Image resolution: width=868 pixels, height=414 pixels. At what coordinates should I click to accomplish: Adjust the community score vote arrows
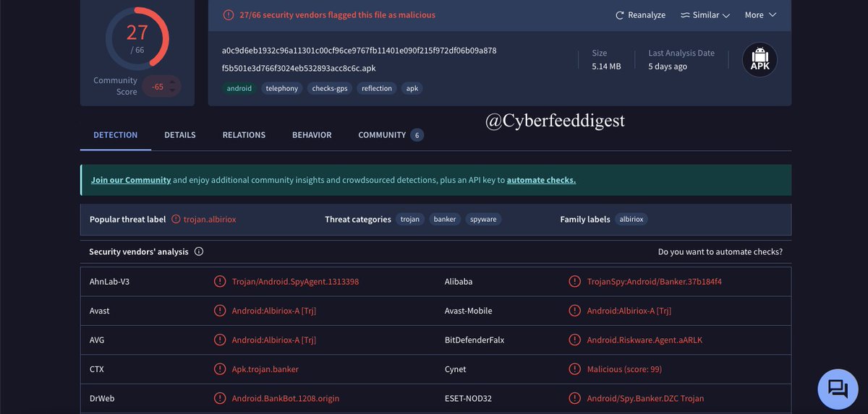(172, 87)
